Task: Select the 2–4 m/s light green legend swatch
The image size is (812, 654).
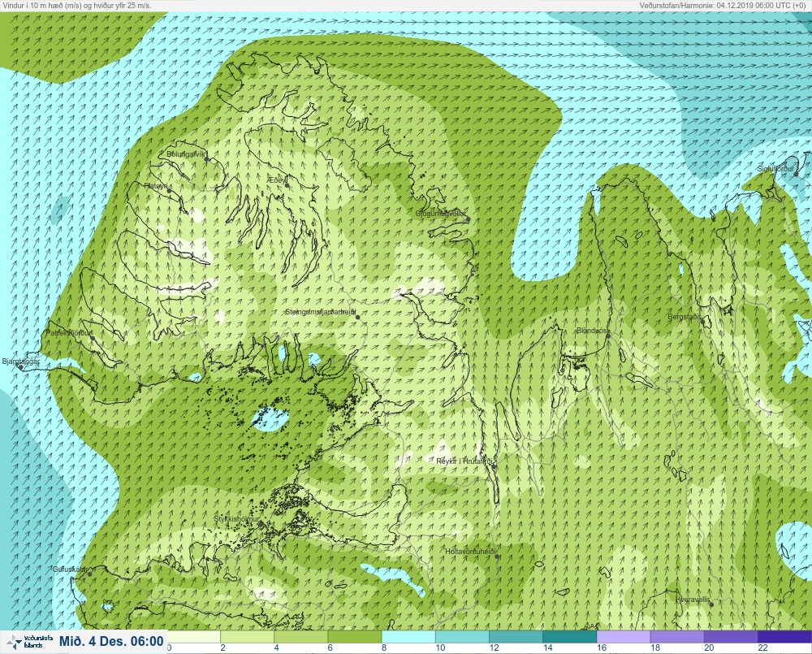Action: tap(248, 636)
